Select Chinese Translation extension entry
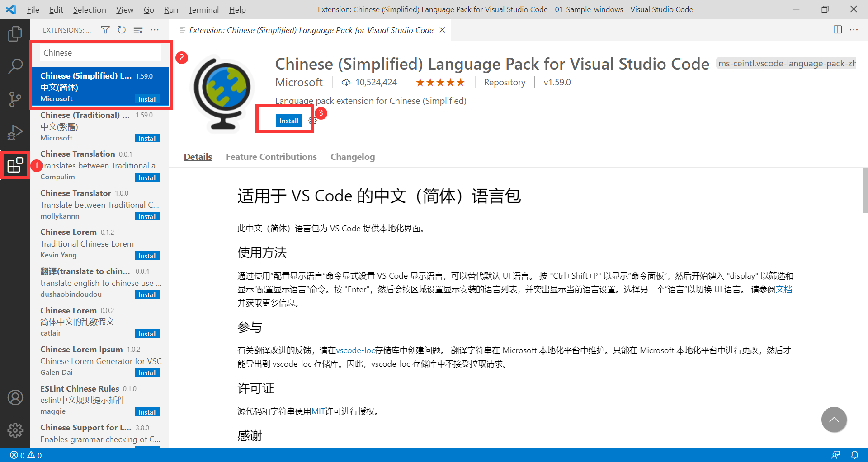The height and width of the screenshot is (462, 868). pyautogui.click(x=100, y=165)
